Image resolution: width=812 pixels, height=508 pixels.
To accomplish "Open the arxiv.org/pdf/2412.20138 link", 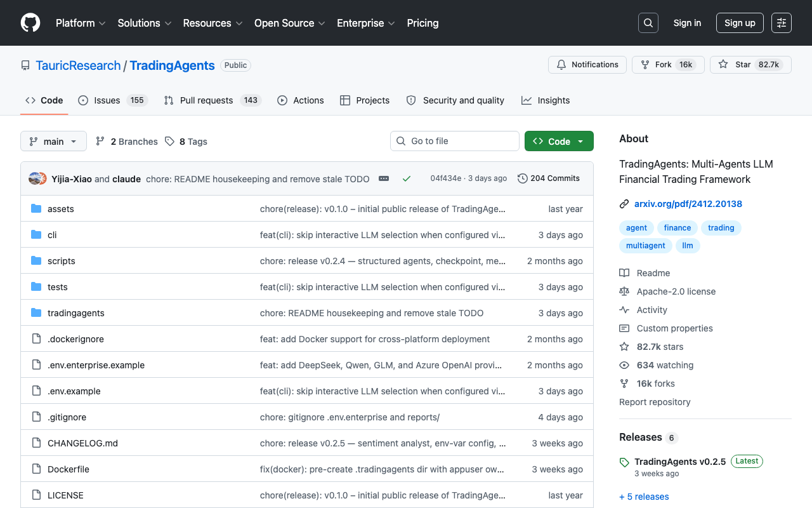I will [688, 204].
